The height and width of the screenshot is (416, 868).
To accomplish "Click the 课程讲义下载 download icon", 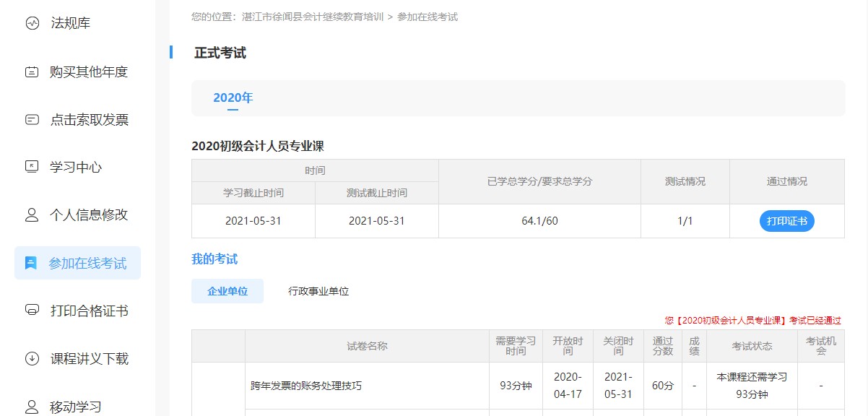I will (32, 359).
